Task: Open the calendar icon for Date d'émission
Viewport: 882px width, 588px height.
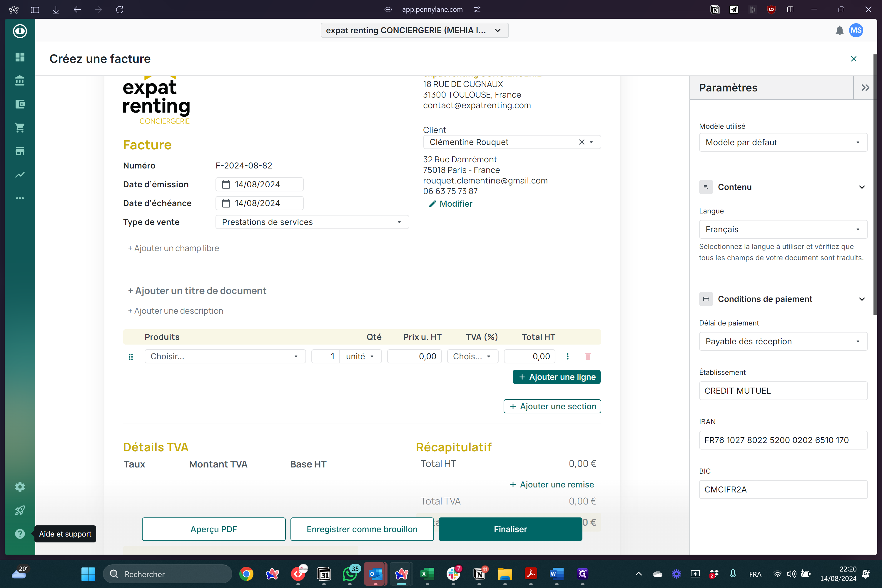Action: [226, 185]
